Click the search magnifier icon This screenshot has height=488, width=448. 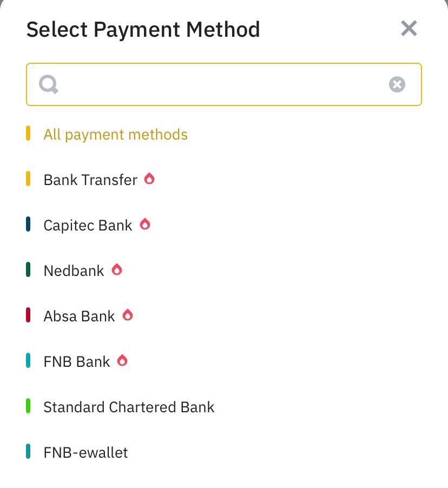(x=49, y=84)
